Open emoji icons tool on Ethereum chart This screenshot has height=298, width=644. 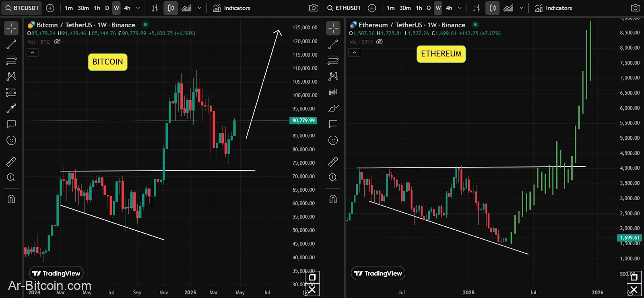[333, 140]
